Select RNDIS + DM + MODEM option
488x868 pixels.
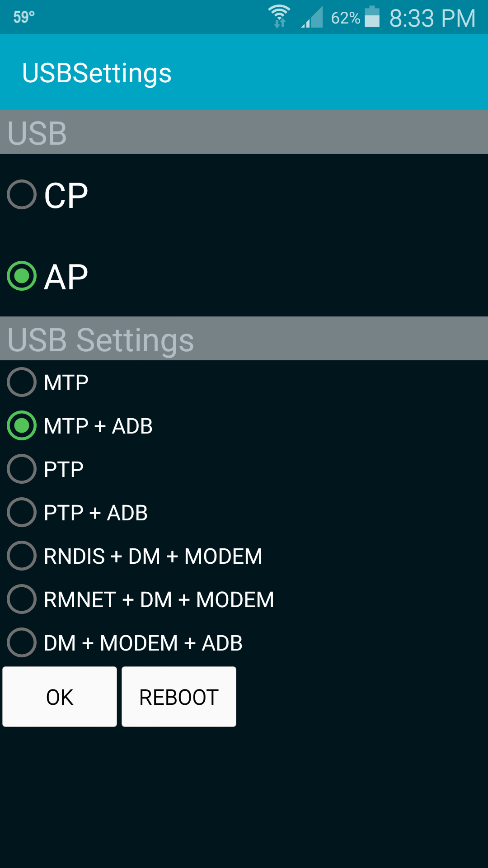point(22,556)
